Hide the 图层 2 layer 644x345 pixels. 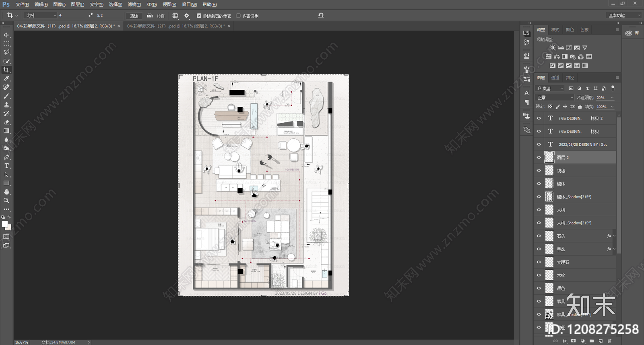coord(539,157)
